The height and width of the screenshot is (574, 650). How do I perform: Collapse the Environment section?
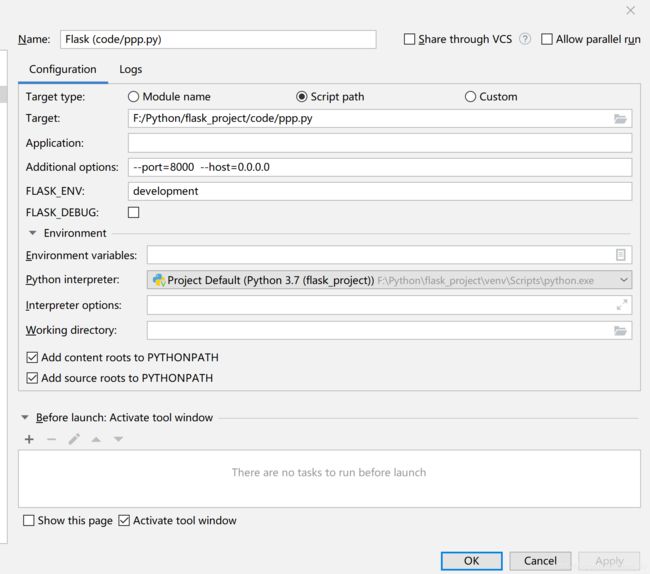(32, 233)
